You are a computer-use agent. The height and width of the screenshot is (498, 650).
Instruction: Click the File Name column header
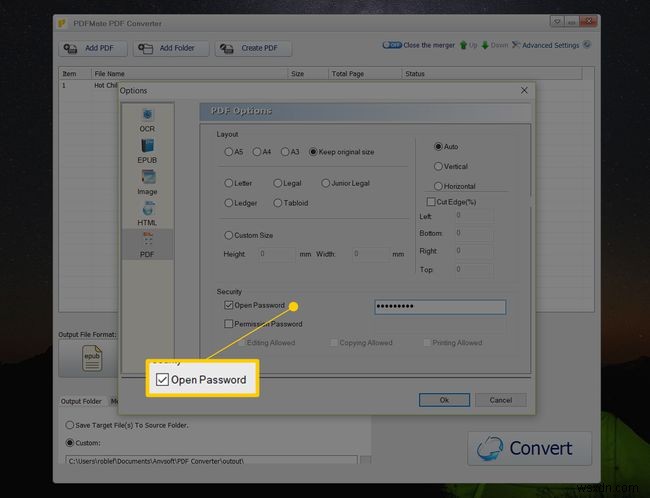point(189,74)
